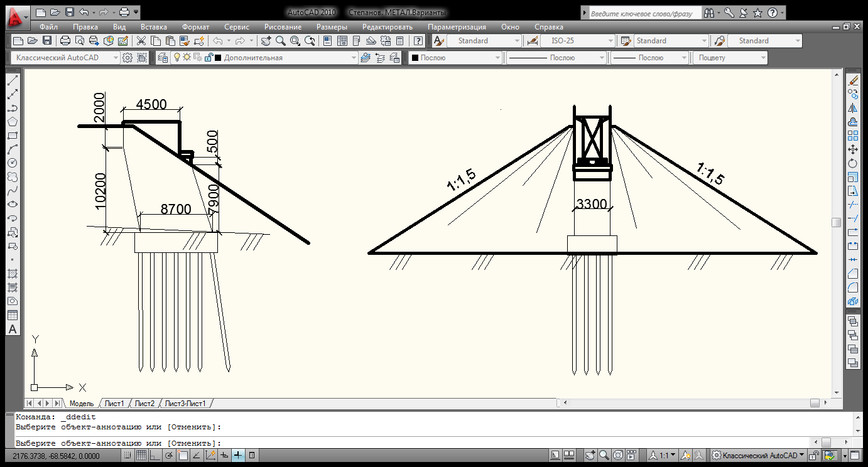This screenshot has width=868, height=467.
Task: Click the Mirror tool in modify toolbar
Action: click(853, 108)
